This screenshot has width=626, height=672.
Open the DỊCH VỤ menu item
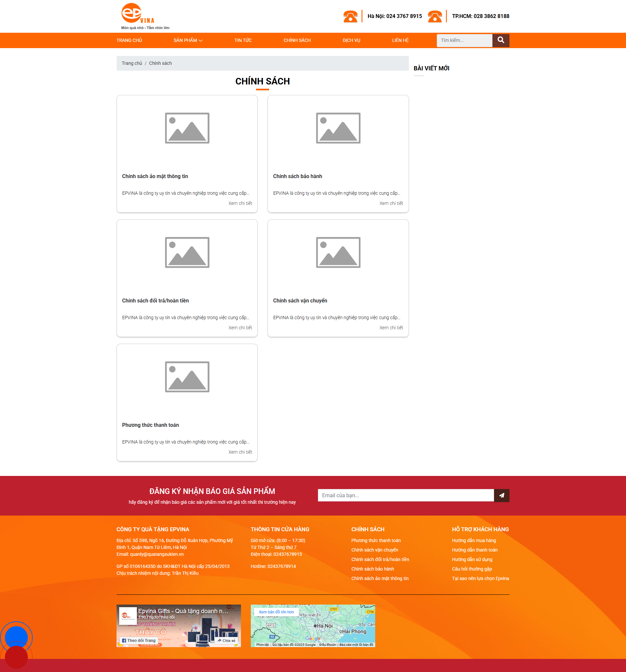click(x=351, y=40)
